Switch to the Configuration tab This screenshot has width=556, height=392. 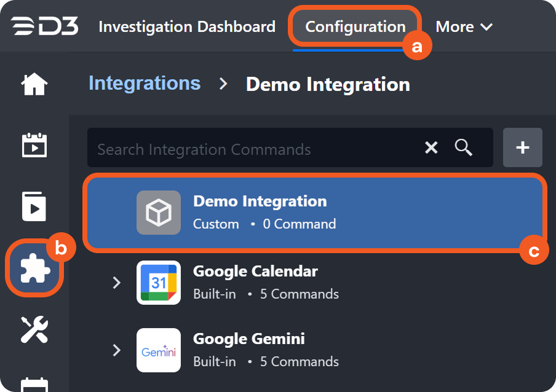[355, 27]
